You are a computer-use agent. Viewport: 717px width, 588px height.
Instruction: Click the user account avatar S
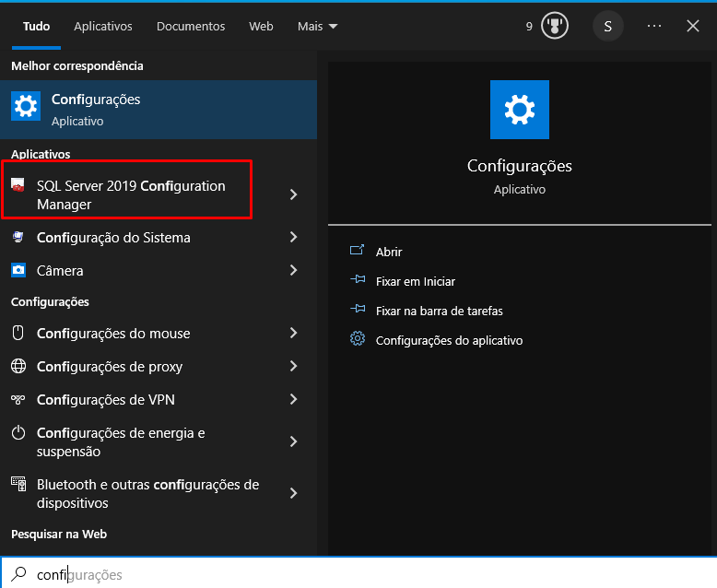pyautogui.click(x=607, y=26)
